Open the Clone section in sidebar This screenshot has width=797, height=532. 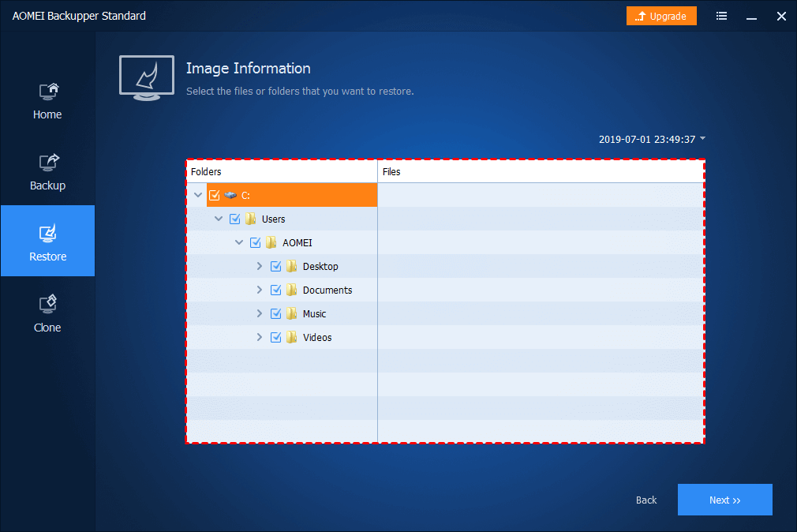tap(47, 314)
